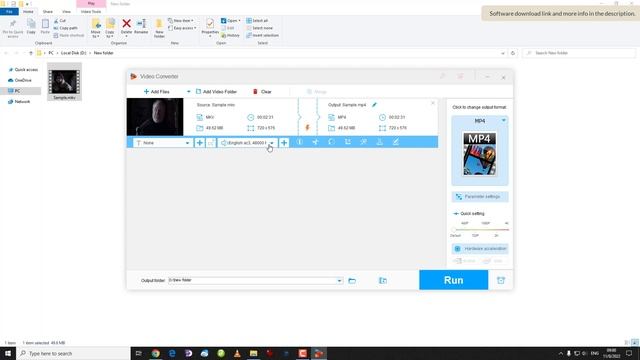The image size is (640, 360).
Task: Click the Run button
Action: pyautogui.click(x=453, y=280)
